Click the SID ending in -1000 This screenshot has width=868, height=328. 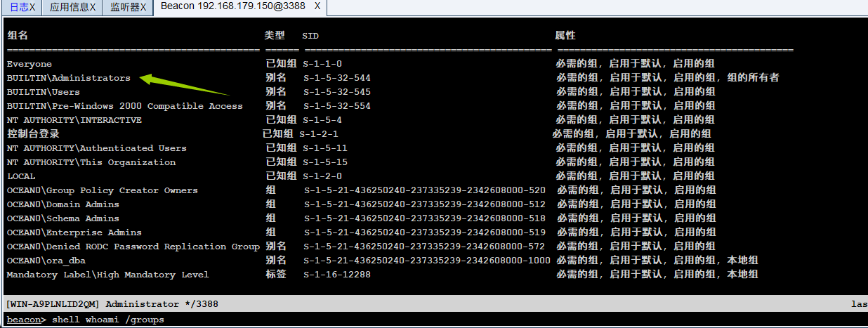(x=428, y=261)
